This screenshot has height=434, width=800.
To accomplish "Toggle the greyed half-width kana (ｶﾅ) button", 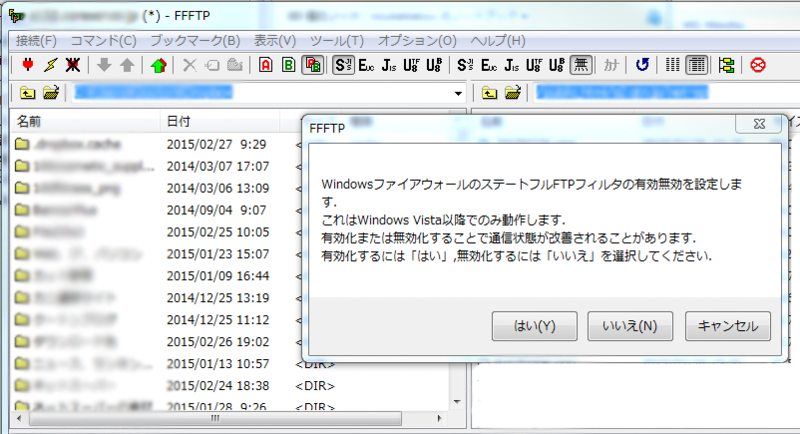I will click(x=611, y=65).
